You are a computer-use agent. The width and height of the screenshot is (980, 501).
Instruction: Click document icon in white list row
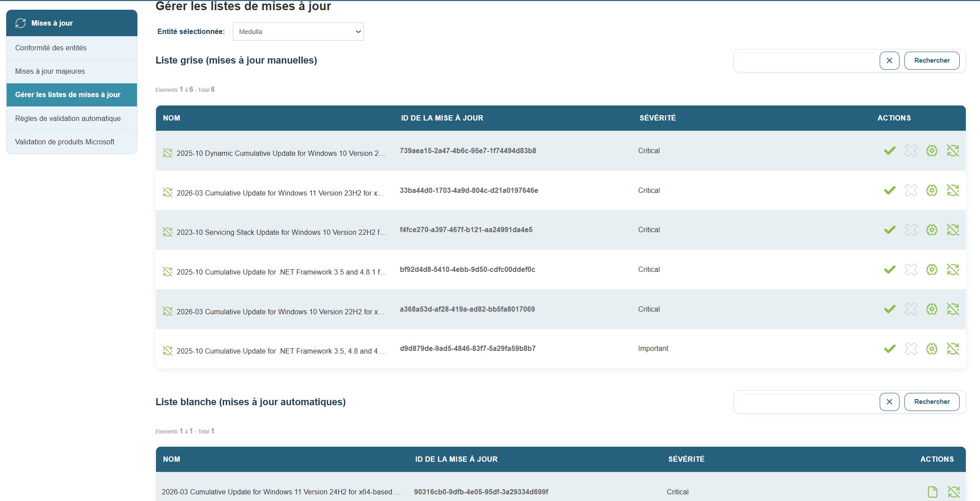click(932, 492)
